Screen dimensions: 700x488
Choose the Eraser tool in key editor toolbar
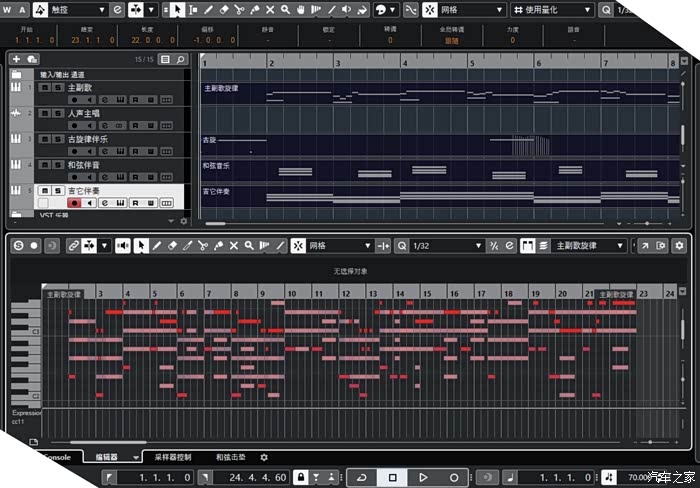[x=171, y=245]
